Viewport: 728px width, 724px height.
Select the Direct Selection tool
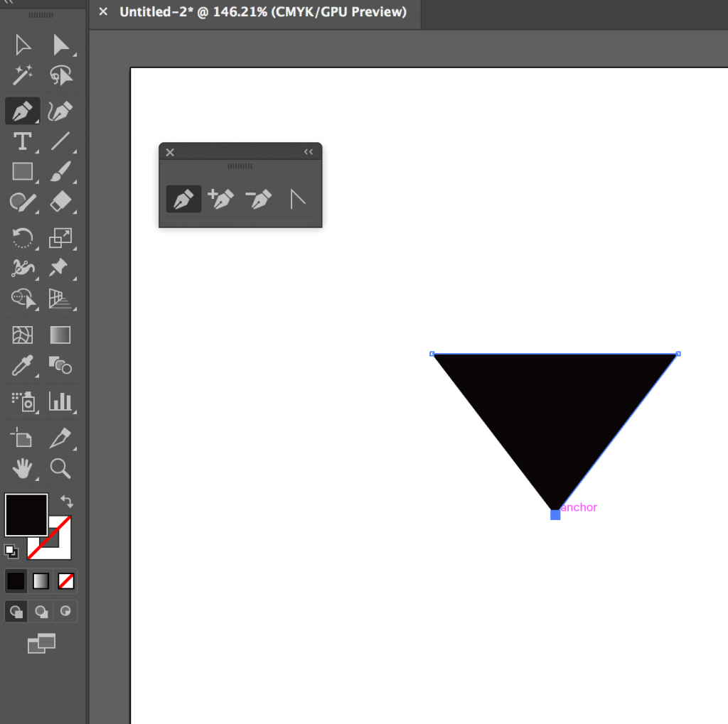[x=62, y=45]
